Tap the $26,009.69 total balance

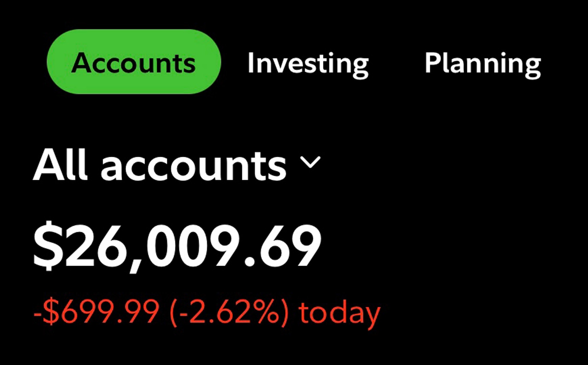click(177, 246)
